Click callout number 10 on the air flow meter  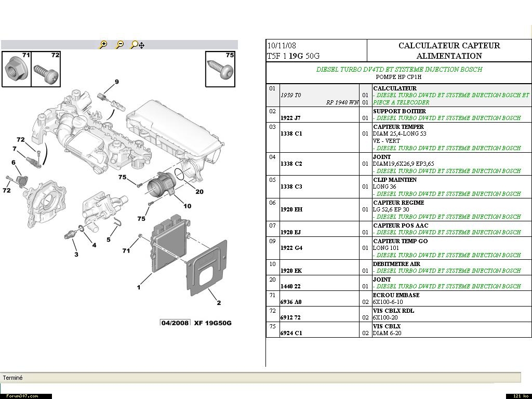tap(187, 206)
